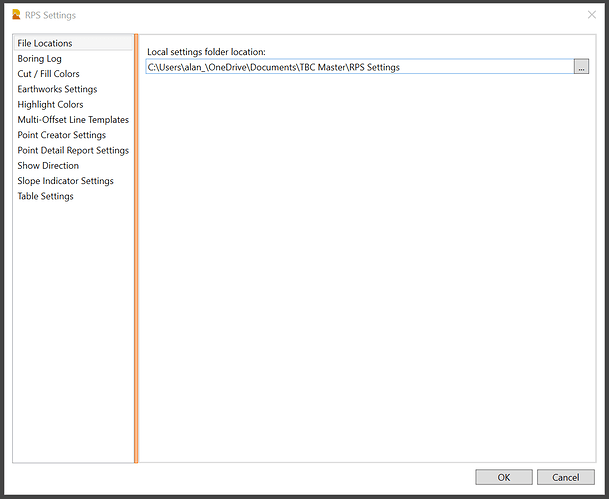Open Slope Indicator Settings
The image size is (609, 499).
[x=65, y=181]
